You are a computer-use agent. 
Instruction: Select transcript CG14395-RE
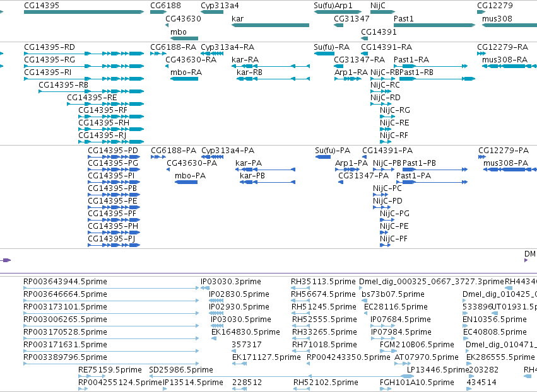click(x=91, y=98)
